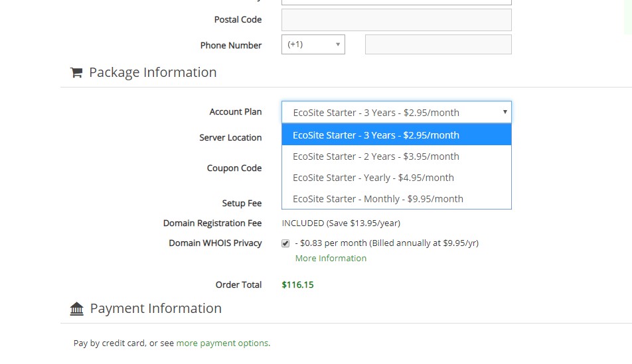Click the $116.15 order total amount

coord(297,284)
